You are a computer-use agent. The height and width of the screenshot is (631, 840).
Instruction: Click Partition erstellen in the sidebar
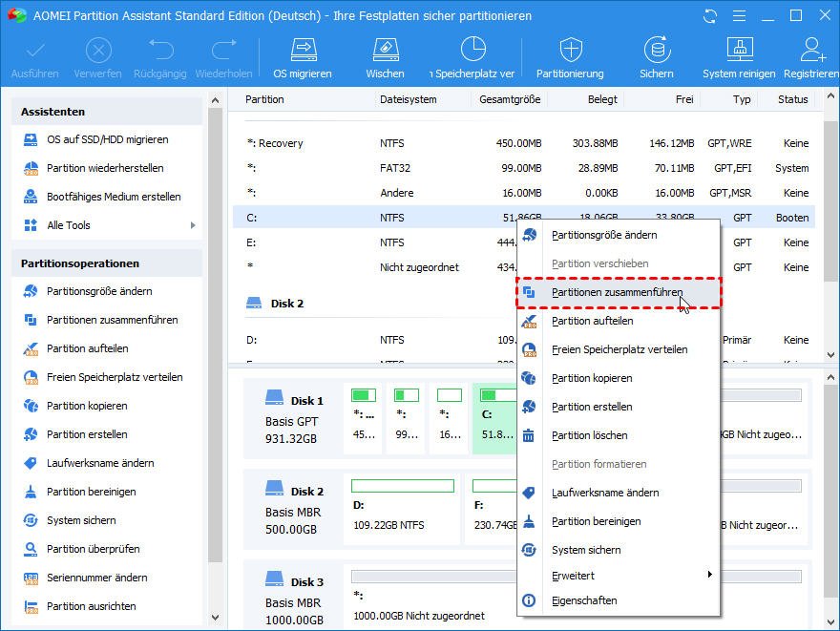(87, 434)
